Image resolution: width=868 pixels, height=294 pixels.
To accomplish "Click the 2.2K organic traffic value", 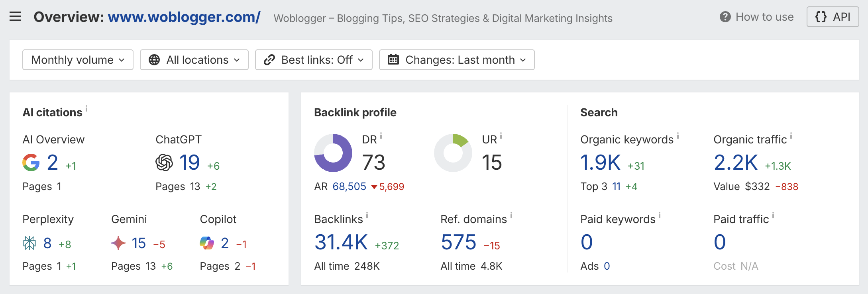I will pos(736,163).
